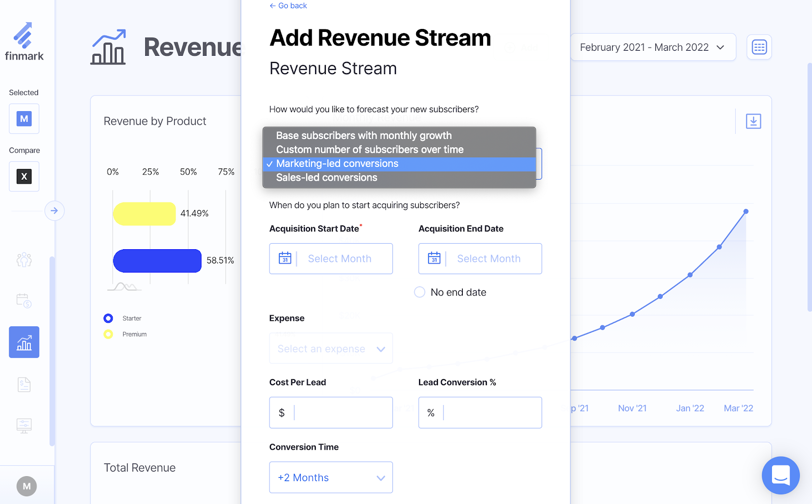
Task: Open the chat support bubble
Action: coord(780,475)
